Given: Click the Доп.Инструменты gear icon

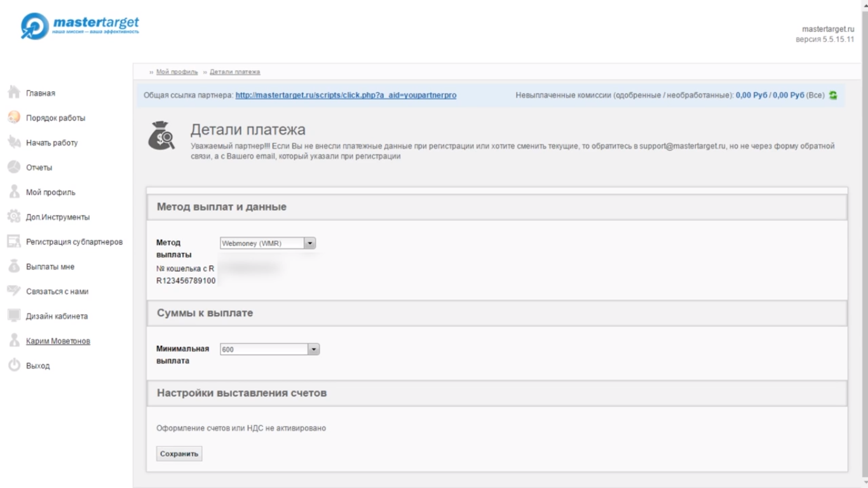Looking at the screenshot, I should (x=14, y=217).
